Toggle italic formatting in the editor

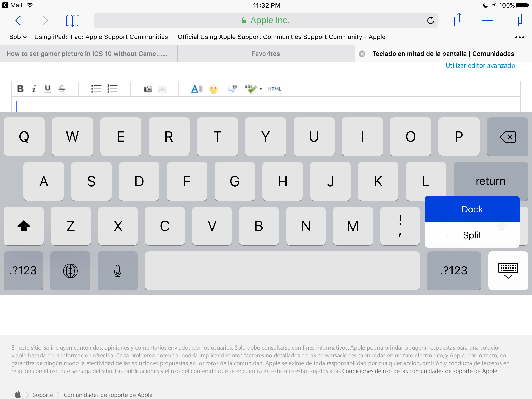pyautogui.click(x=34, y=89)
